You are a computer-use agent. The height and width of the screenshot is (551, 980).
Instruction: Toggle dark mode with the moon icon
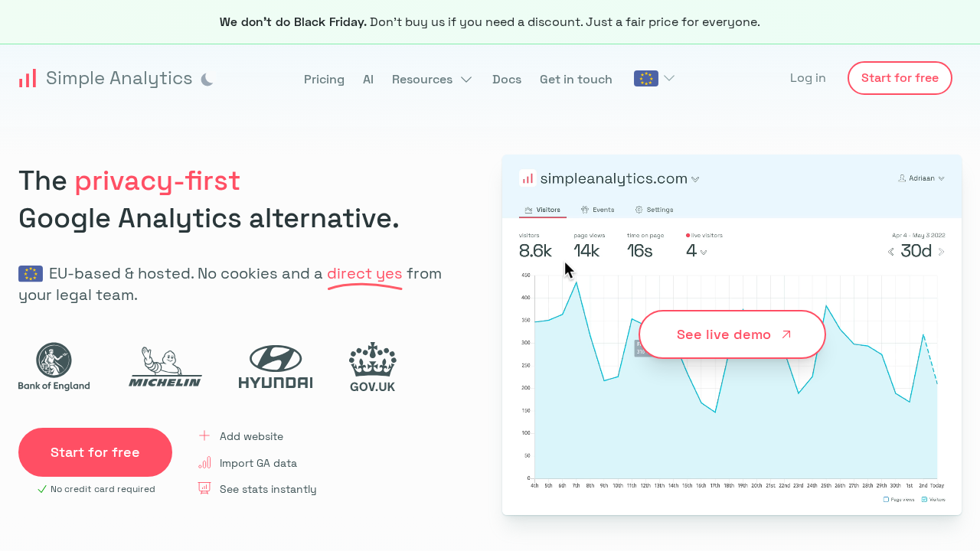click(x=207, y=78)
